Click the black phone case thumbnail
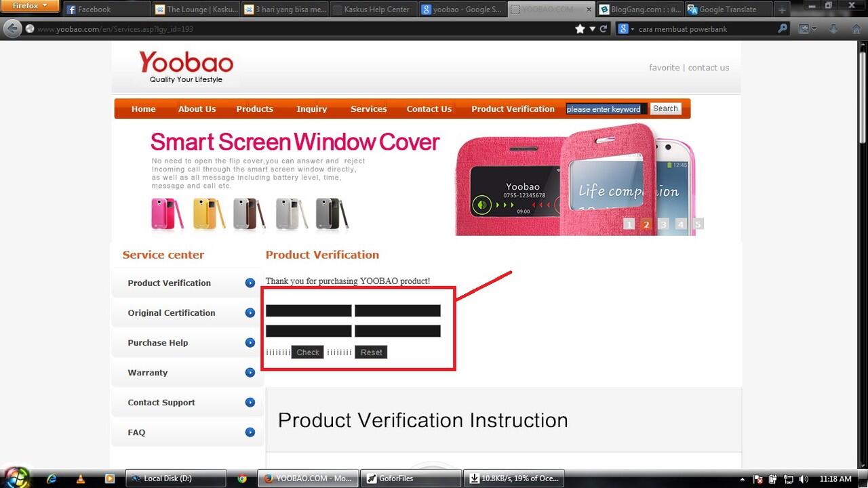Image resolution: width=868 pixels, height=488 pixels. tap(332, 213)
